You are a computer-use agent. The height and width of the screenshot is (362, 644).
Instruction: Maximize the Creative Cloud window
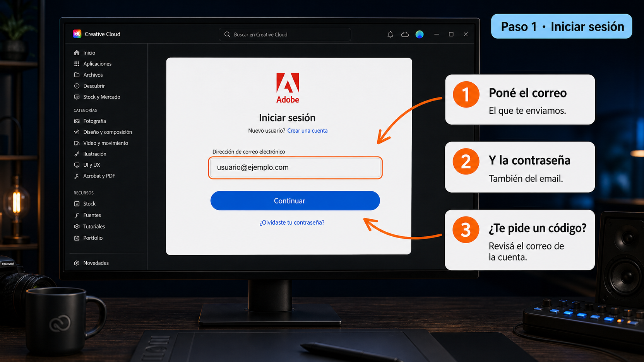(x=451, y=34)
